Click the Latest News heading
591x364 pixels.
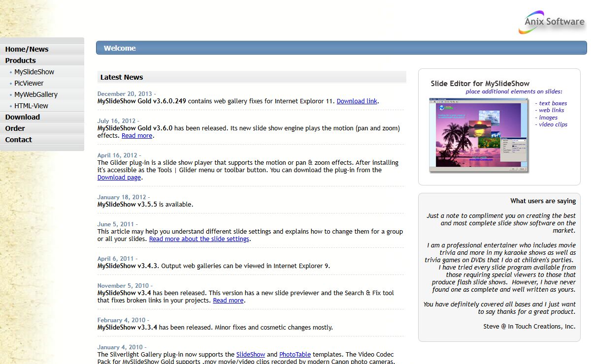pyautogui.click(x=122, y=77)
